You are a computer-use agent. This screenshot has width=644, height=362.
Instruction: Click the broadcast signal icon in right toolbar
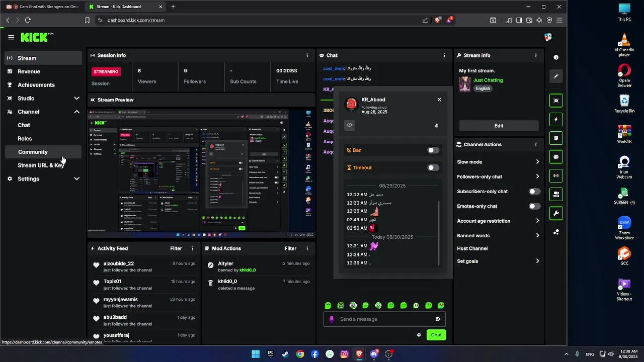tap(556, 176)
